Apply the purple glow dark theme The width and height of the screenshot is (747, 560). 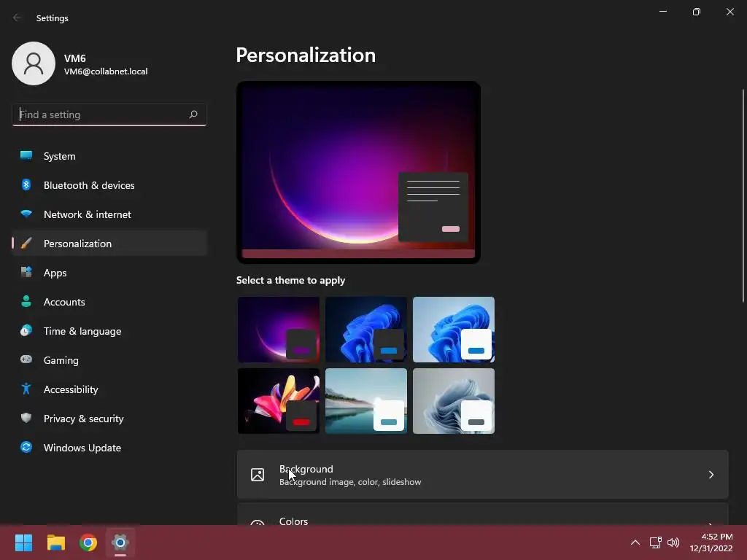pos(279,330)
